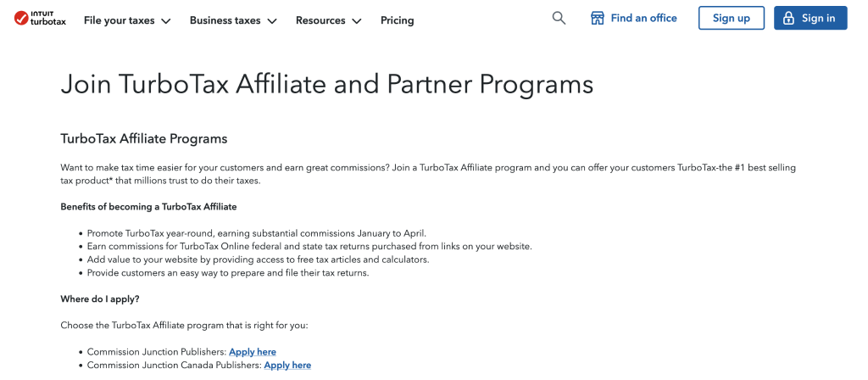This screenshot has width=868, height=380.
Task: Open the search magnifier icon
Action: pos(559,19)
